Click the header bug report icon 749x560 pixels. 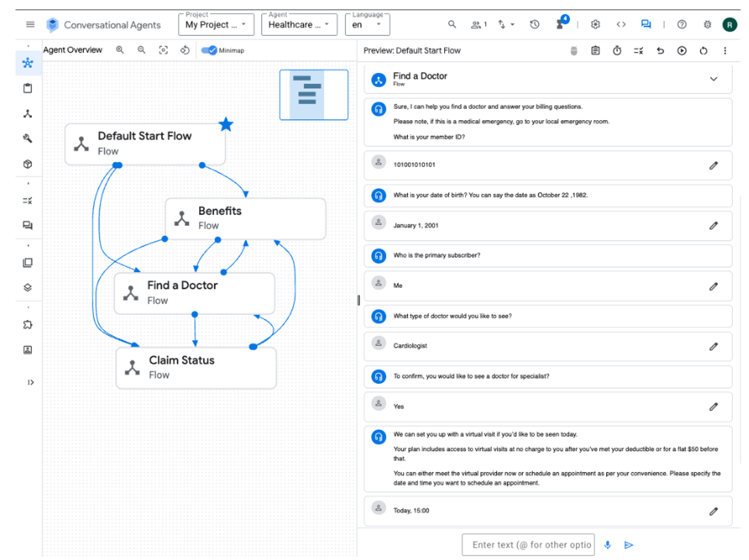[x=707, y=24]
